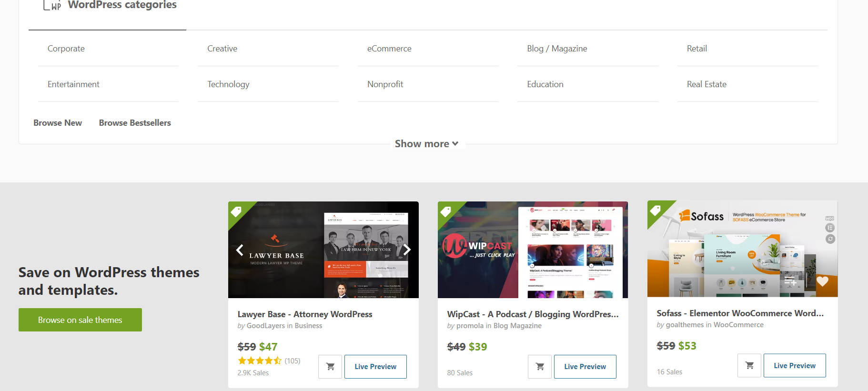
Task: Expand categories with Show more
Action: (426, 144)
